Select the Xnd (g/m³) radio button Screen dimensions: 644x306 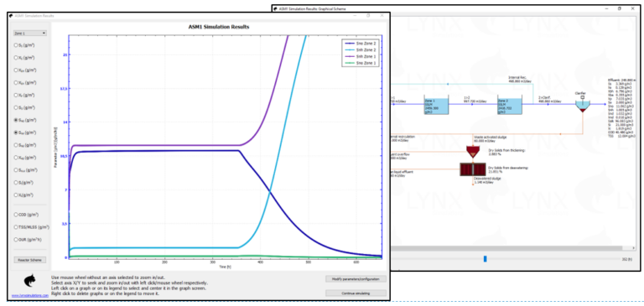tap(16, 158)
